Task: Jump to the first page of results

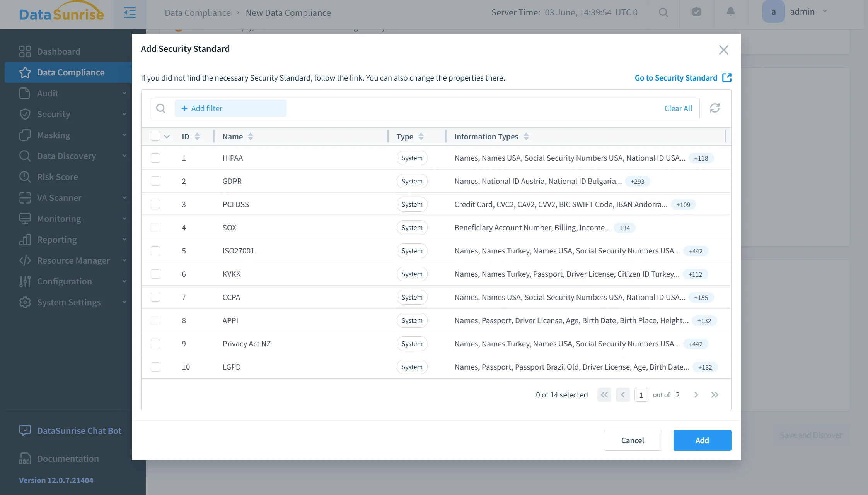Action: [x=604, y=395]
